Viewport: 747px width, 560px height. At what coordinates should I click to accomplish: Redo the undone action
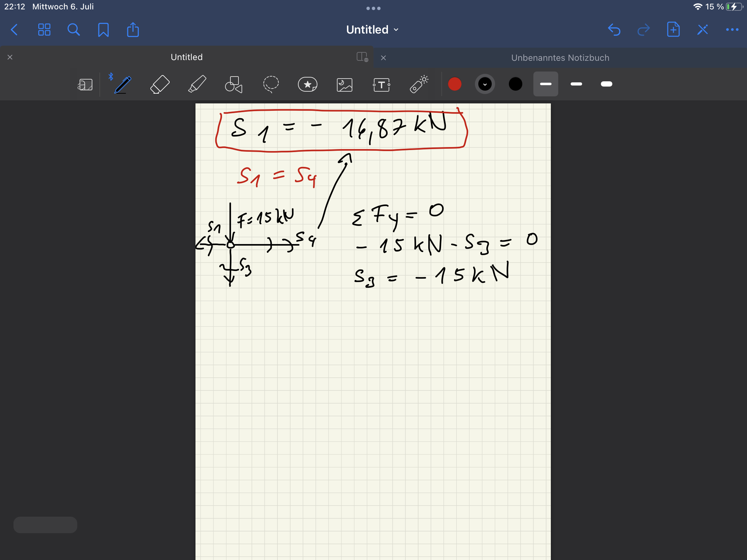(643, 30)
